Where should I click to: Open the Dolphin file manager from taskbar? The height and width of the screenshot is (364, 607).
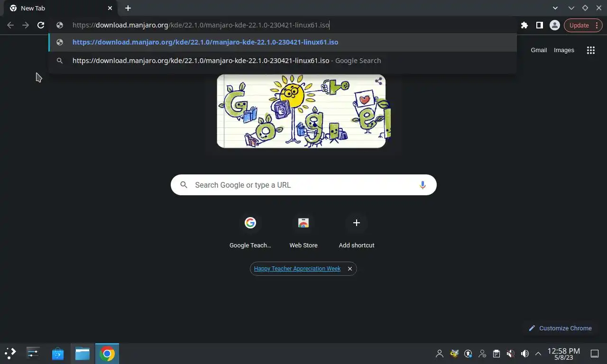tap(83, 354)
